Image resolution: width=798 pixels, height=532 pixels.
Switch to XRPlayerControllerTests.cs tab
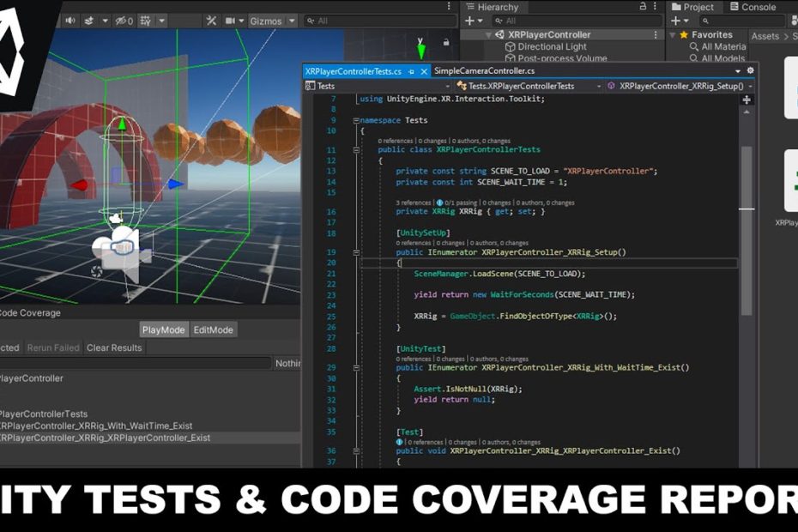pyautogui.click(x=354, y=71)
